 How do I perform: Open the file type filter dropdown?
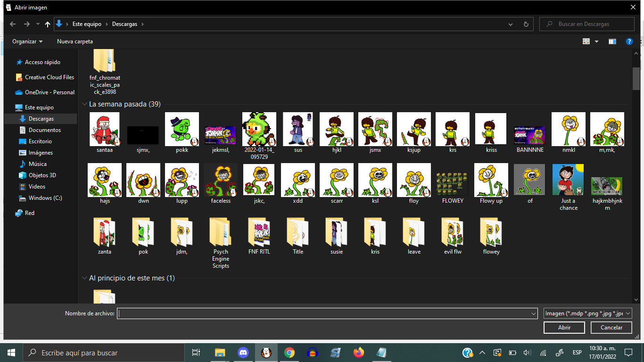pos(587,313)
